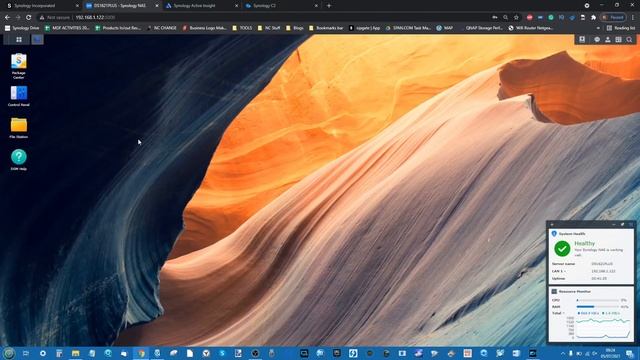Open a new browser tab
The image size is (640, 360).
329,6
